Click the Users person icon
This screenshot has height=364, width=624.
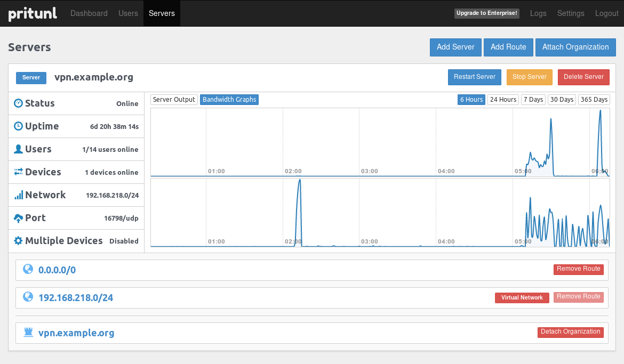tap(18, 149)
